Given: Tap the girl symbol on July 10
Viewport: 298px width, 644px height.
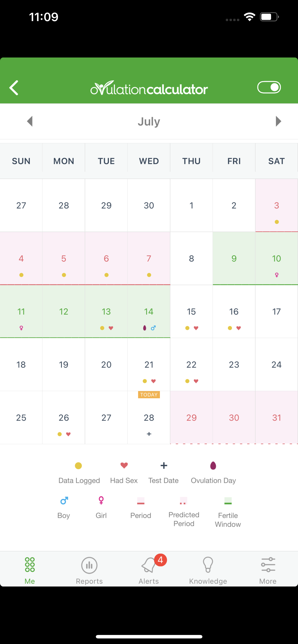Looking at the screenshot, I should pyautogui.click(x=277, y=275).
